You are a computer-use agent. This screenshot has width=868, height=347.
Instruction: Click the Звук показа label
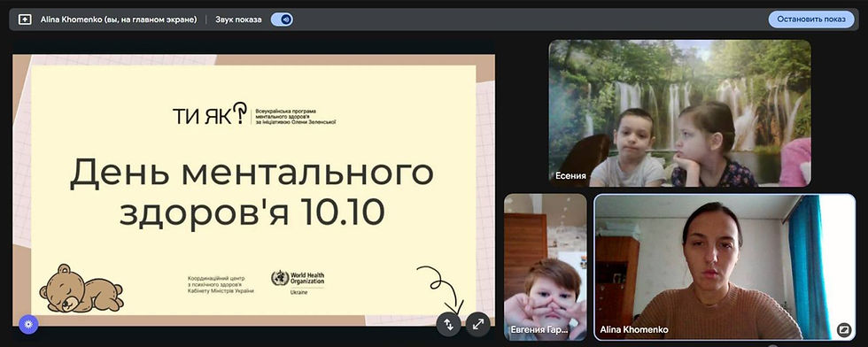[x=238, y=19]
